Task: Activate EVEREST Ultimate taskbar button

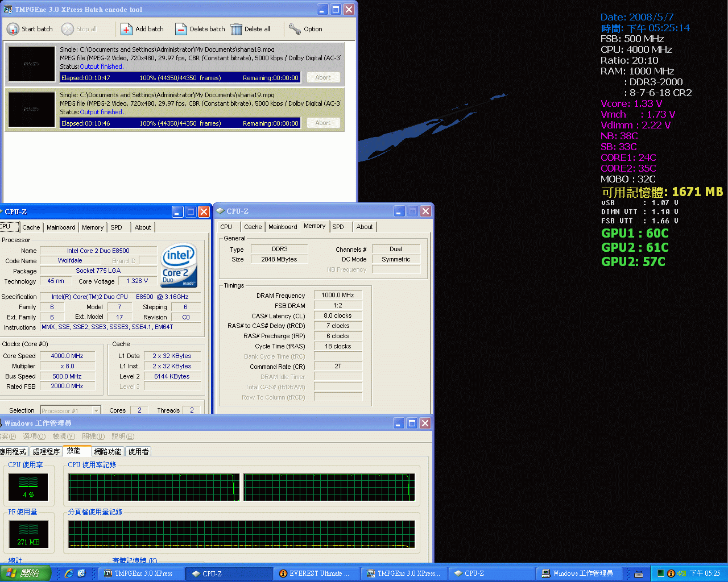Action: (317, 573)
